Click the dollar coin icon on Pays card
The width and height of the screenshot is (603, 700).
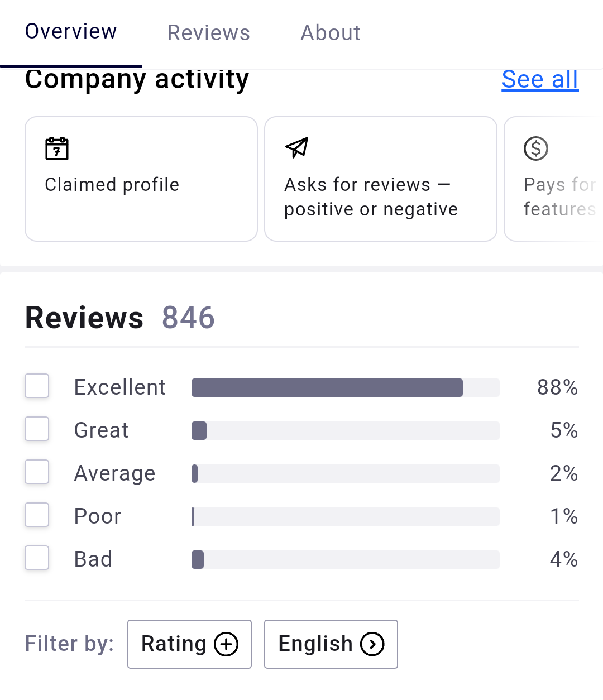[536, 148]
